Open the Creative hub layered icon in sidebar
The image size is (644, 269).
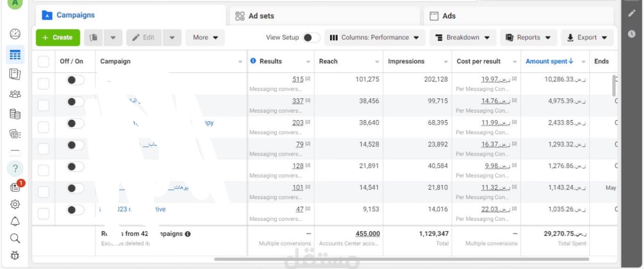(15, 134)
